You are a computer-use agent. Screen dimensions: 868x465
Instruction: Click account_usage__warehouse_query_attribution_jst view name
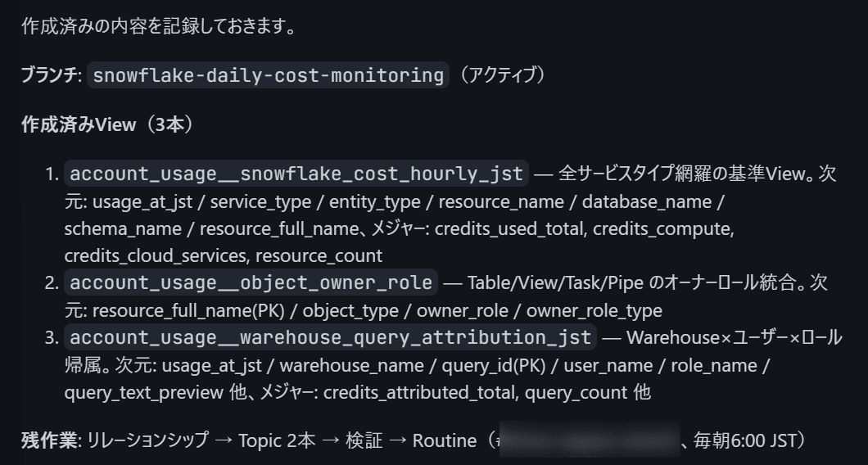(x=331, y=337)
